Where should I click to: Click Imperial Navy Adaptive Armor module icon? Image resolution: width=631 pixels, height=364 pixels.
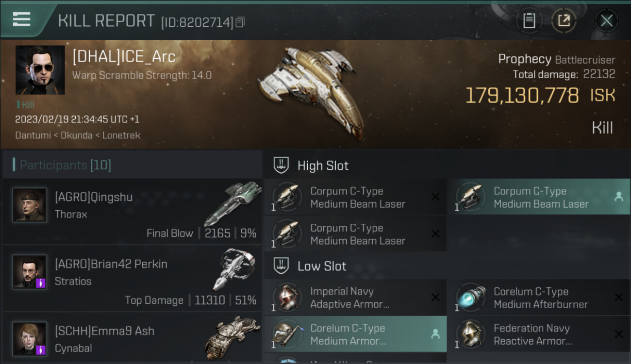286,297
